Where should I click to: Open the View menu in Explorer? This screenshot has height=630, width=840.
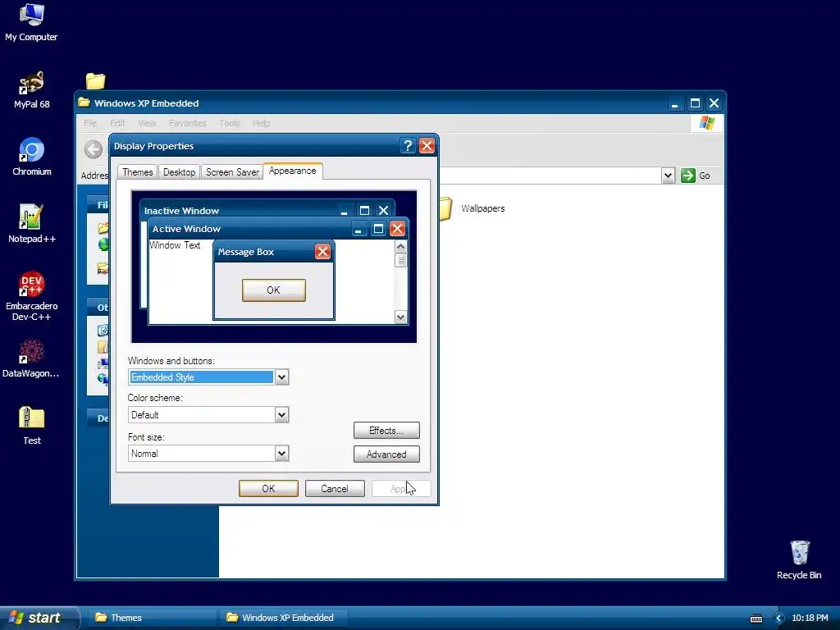pyautogui.click(x=147, y=123)
